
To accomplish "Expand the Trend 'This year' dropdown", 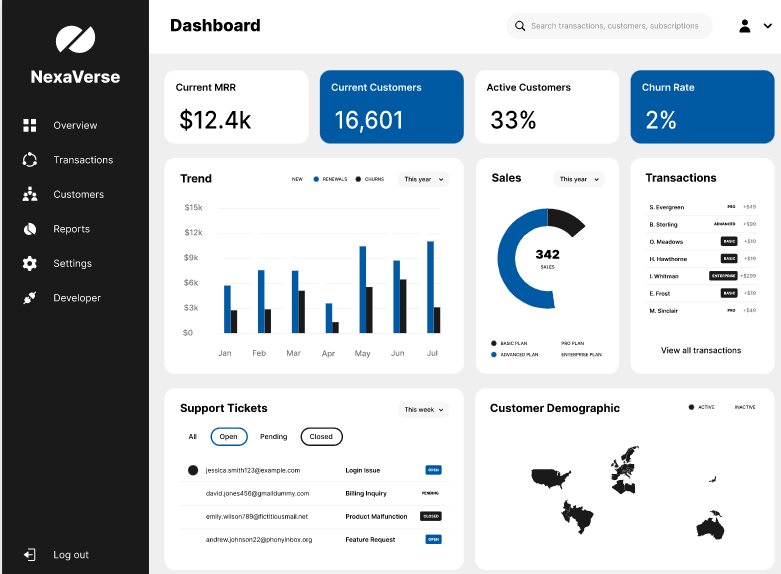I will (423, 179).
